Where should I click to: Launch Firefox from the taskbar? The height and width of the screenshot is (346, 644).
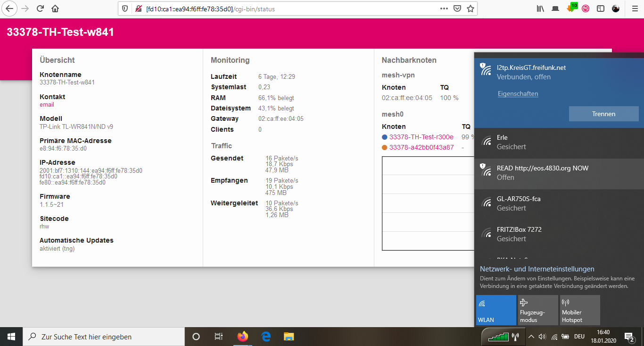(x=242, y=337)
